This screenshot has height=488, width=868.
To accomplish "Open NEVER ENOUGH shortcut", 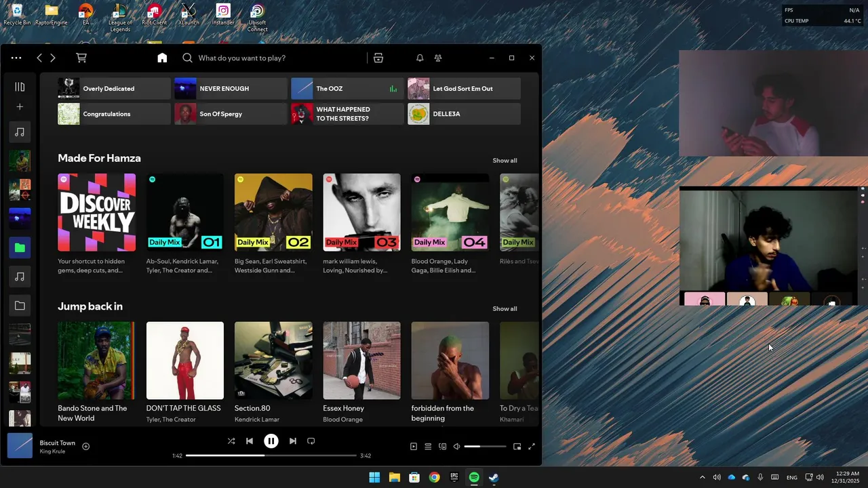I will coord(231,89).
